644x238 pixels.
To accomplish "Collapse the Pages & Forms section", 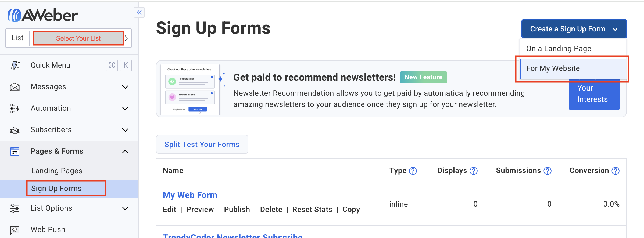I will 125,152.
